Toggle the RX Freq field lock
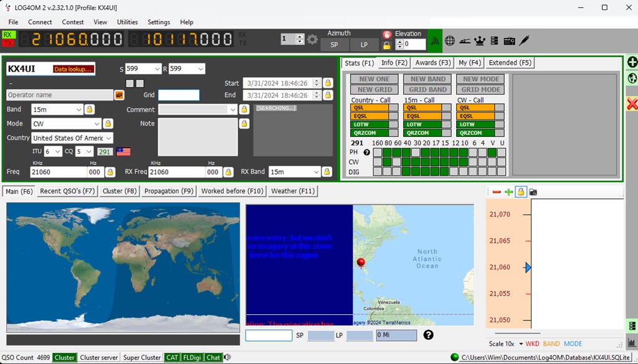The height and width of the screenshot is (364, 638). 228,172
